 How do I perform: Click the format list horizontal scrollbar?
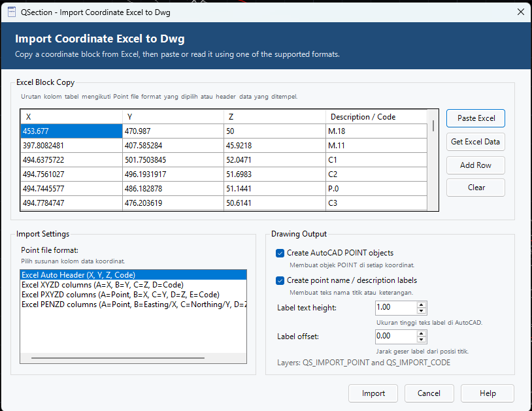coord(118,358)
